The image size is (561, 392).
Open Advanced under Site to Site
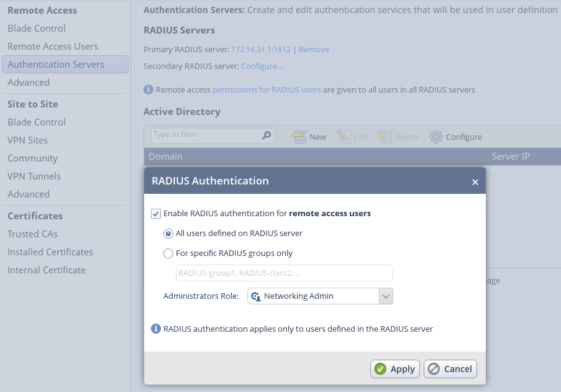click(x=29, y=194)
